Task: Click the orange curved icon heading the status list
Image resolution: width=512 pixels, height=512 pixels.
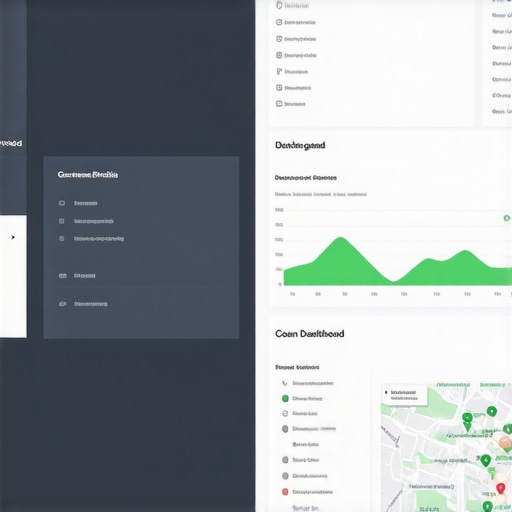Action: 284,383
